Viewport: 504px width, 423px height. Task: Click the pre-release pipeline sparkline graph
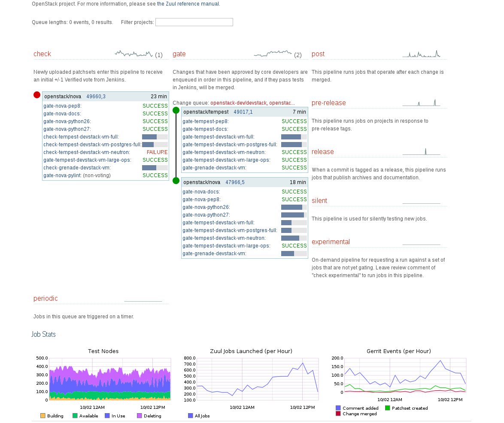421,103
